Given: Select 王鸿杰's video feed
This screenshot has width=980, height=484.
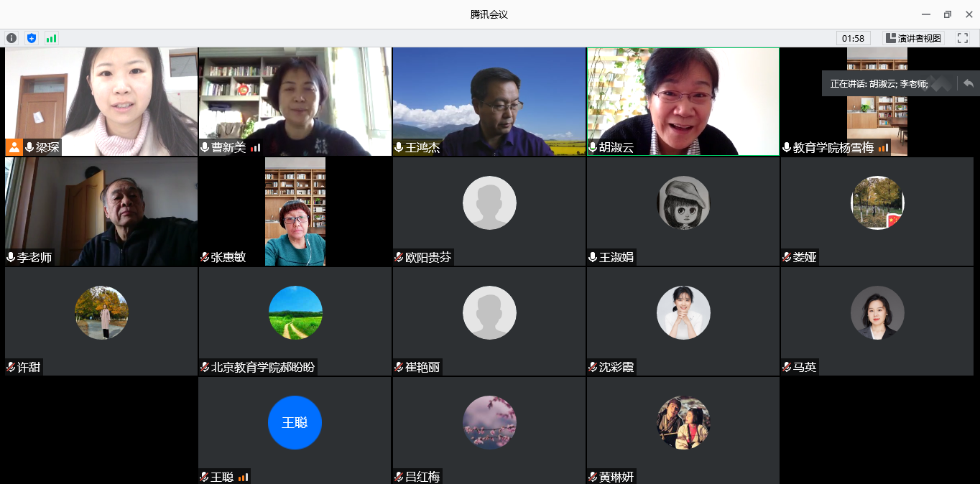Looking at the screenshot, I should point(489,102).
